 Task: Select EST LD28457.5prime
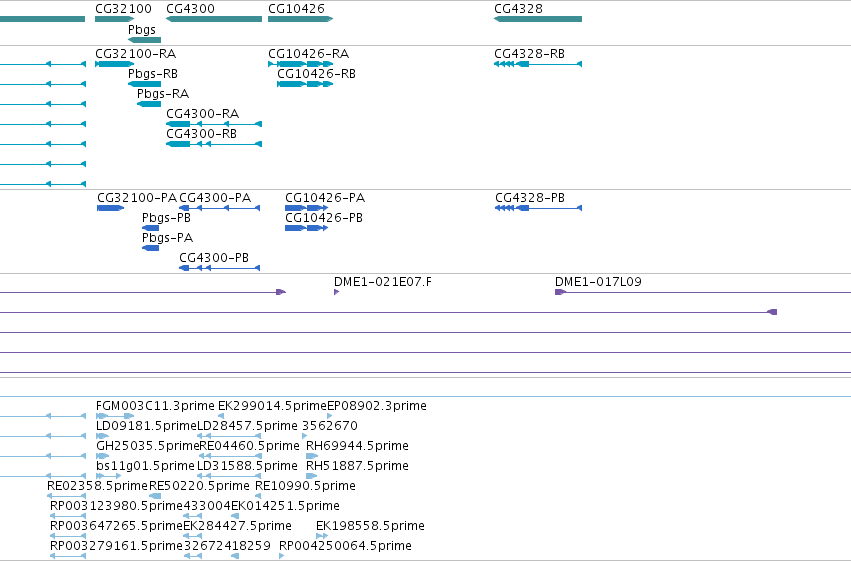tap(228, 436)
